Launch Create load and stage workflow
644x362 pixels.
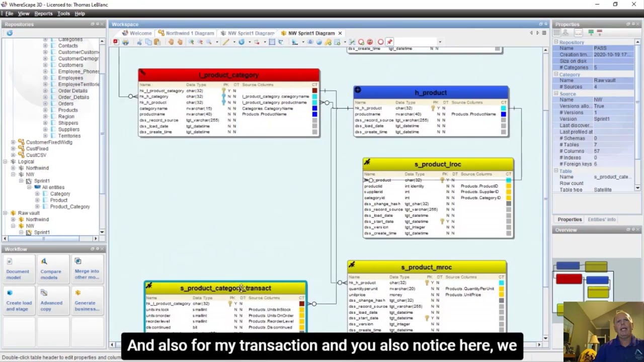point(19,301)
